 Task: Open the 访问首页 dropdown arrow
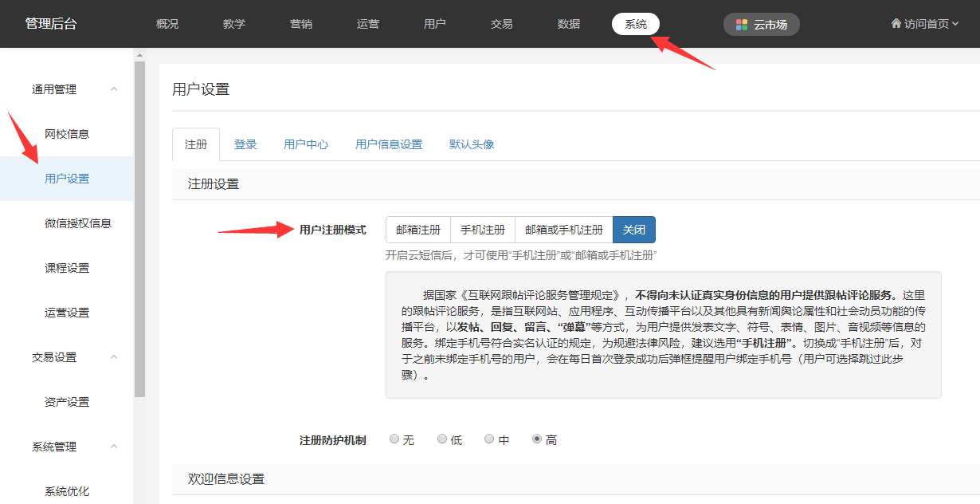tap(955, 24)
